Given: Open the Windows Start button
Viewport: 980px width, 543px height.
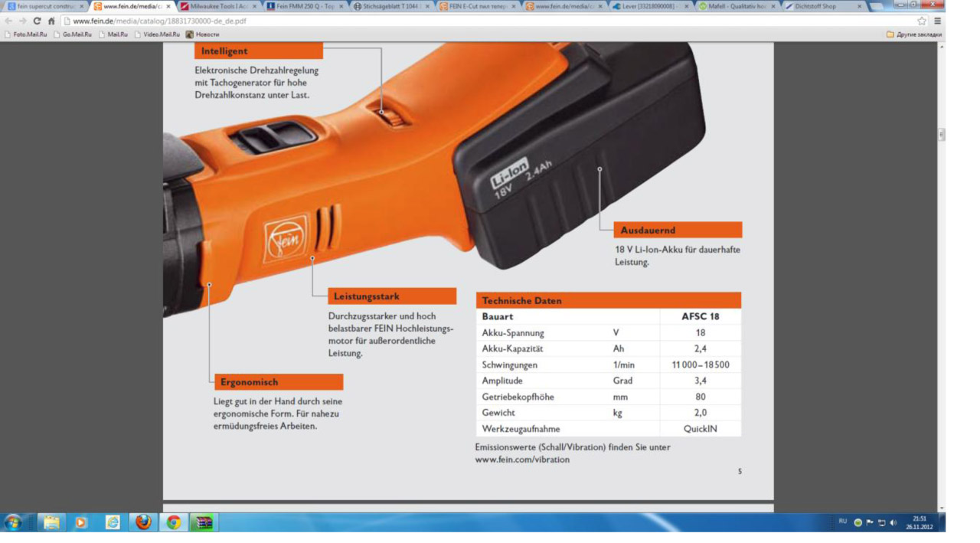Looking at the screenshot, I should click(x=13, y=522).
